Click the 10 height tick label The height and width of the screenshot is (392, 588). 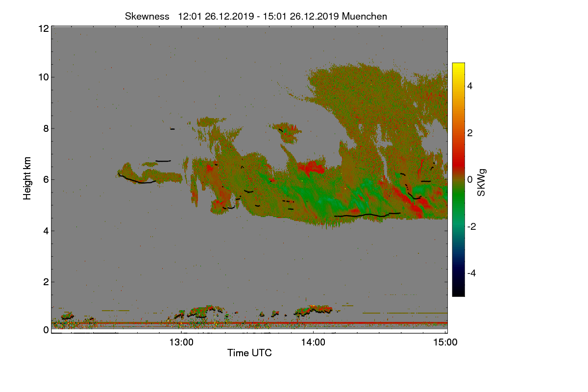point(43,77)
